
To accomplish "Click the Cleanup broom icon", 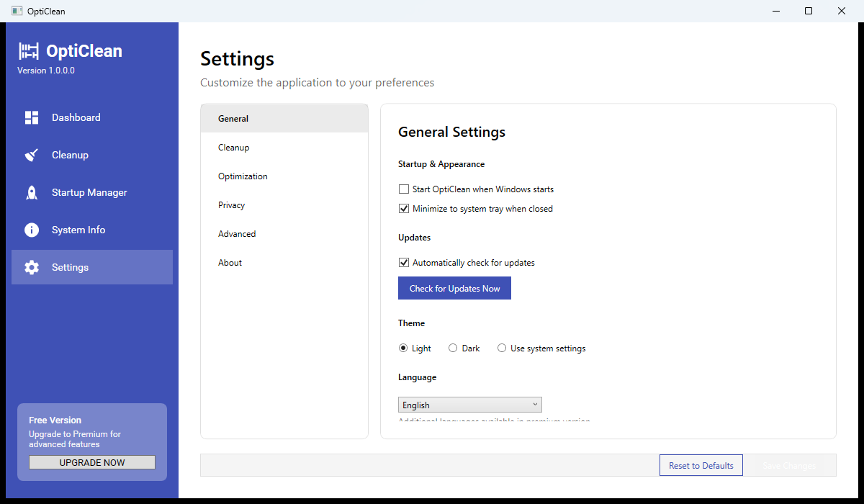I will click(x=32, y=155).
